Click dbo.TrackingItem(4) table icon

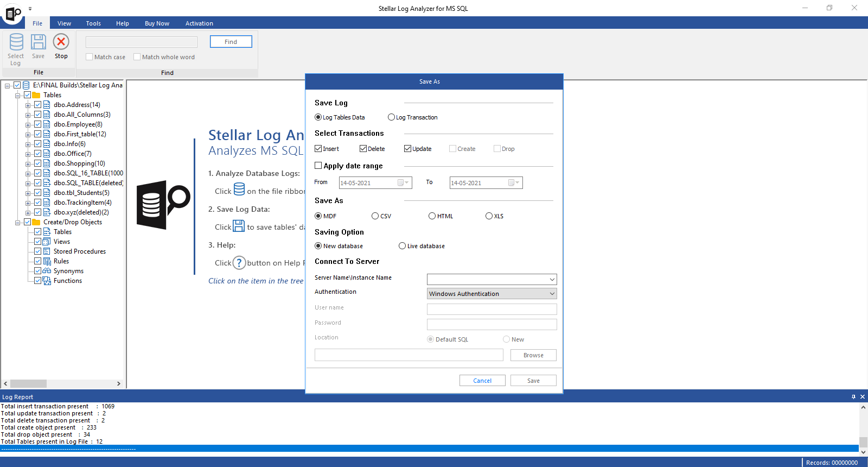(47, 203)
